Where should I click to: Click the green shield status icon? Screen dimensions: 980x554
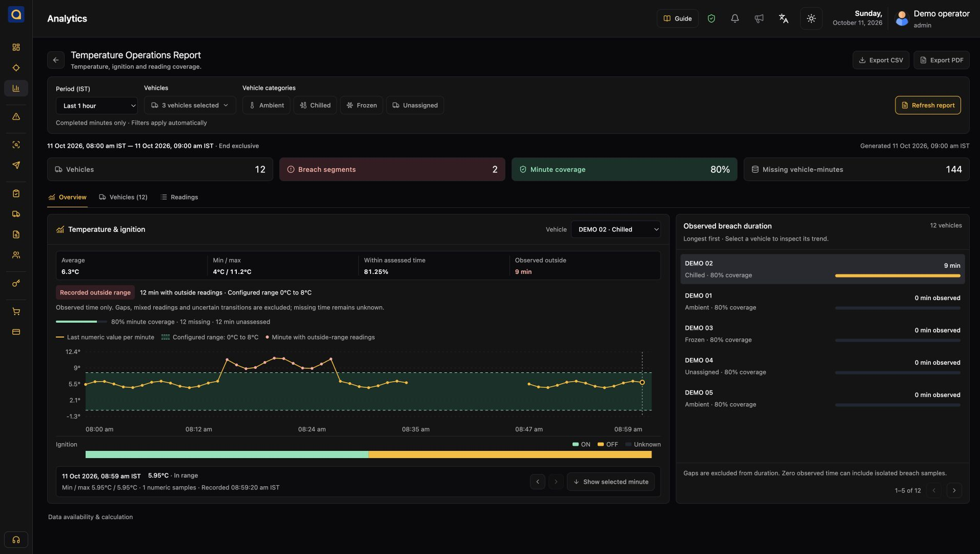click(711, 18)
